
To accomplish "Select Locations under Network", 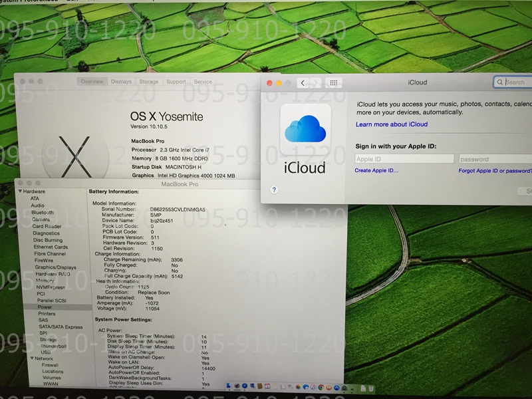I will pos(53,372).
